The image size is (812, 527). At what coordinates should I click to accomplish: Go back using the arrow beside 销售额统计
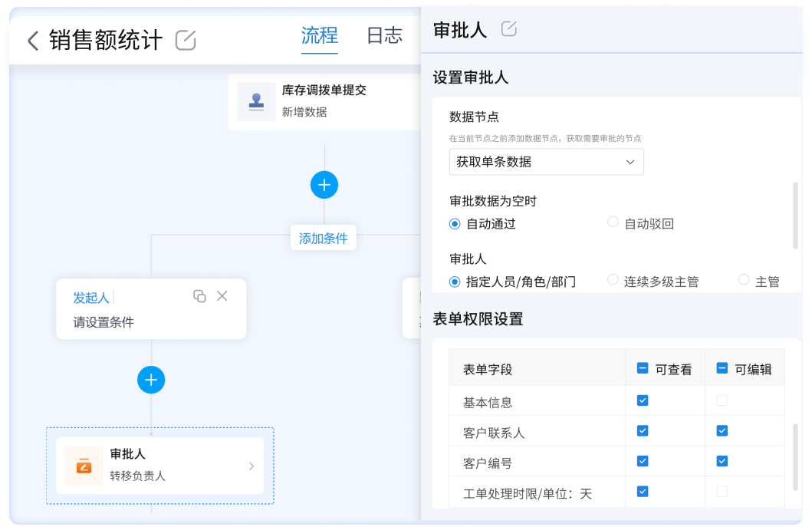tap(33, 41)
